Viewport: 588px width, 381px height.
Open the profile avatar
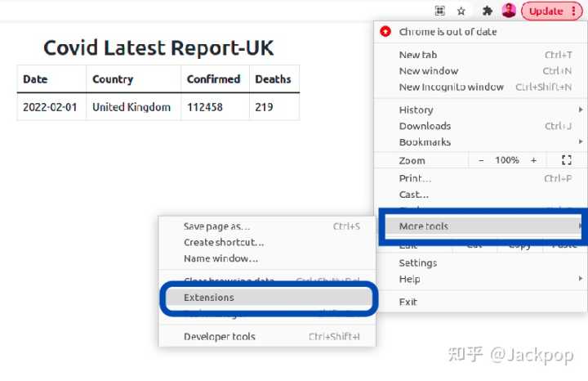509,11
